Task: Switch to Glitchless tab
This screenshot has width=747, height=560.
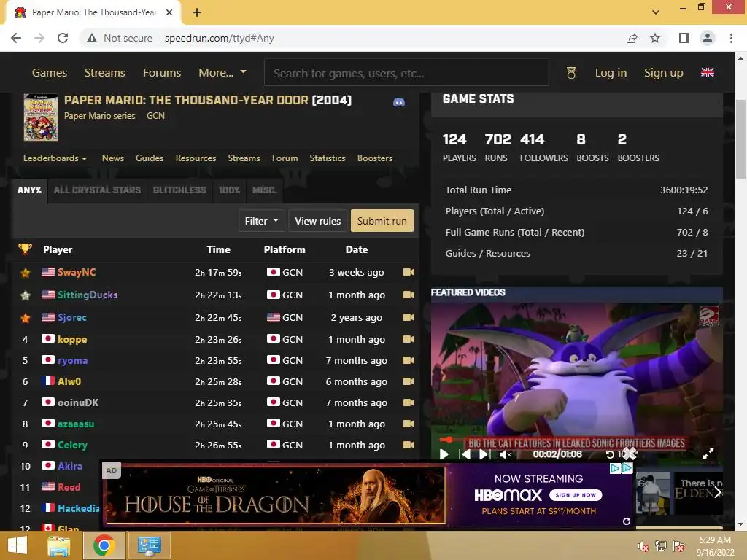Action: [179, 190]
